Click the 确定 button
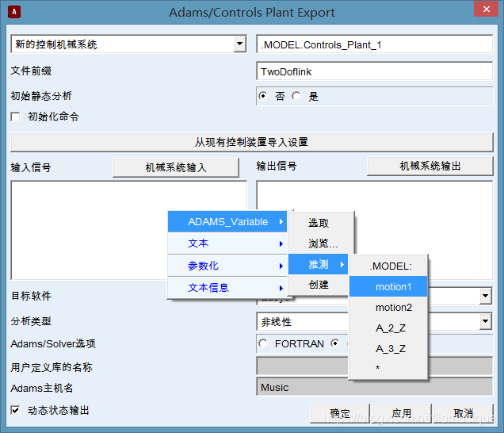The image size is (504, 433). [x=340, y=413]
